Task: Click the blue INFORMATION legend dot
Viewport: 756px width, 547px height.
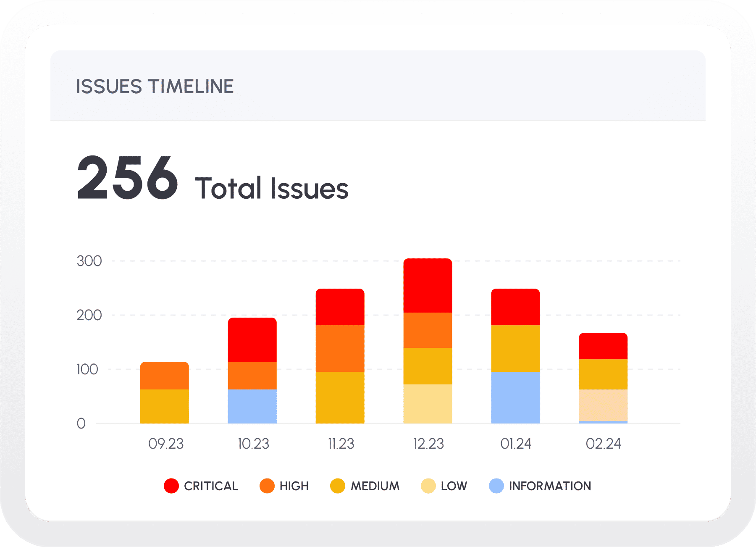Action: pos(496,486)
